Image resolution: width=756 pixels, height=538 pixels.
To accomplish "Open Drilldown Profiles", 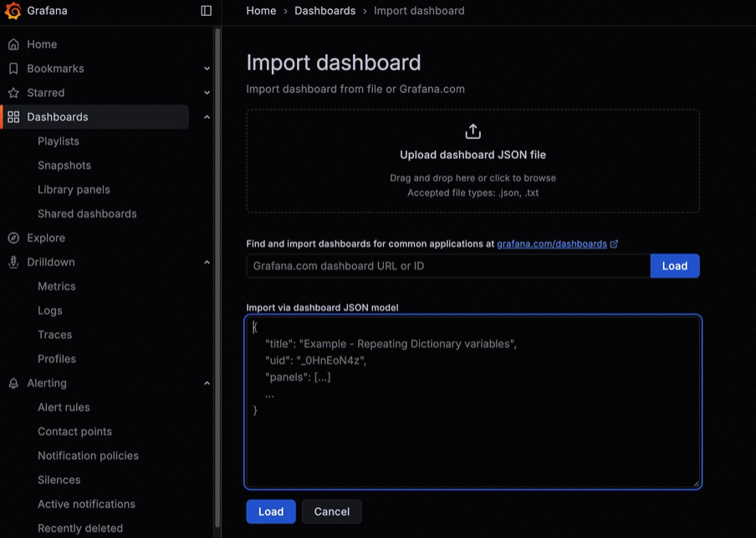I will (56, 358).
